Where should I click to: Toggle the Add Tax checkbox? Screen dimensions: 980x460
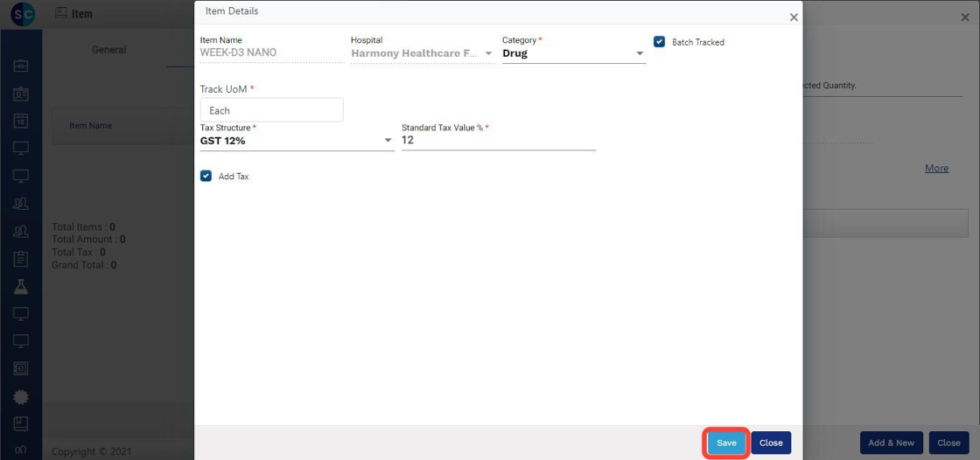point(206,176)
